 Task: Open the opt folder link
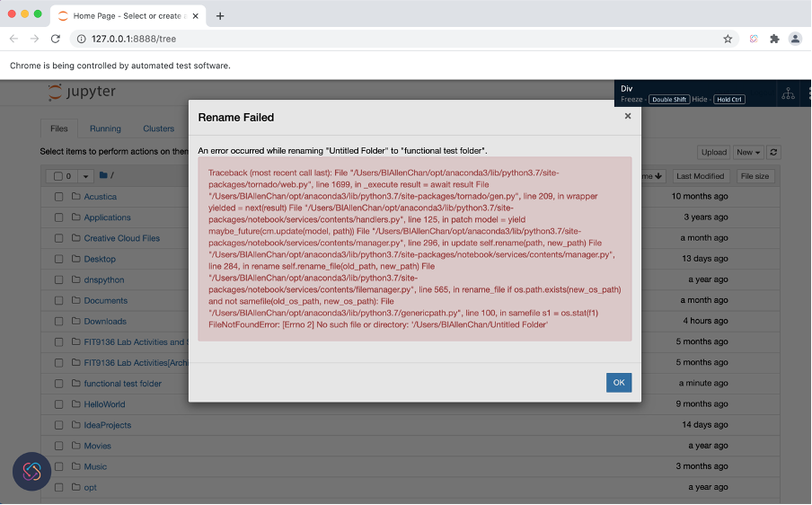(90, 487)
